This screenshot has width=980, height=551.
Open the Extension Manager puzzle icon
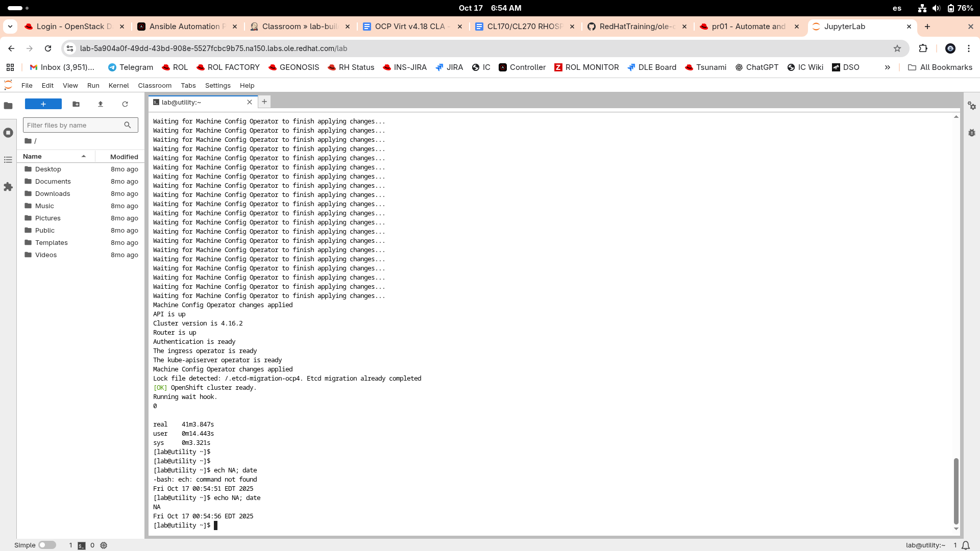point(8,187)
